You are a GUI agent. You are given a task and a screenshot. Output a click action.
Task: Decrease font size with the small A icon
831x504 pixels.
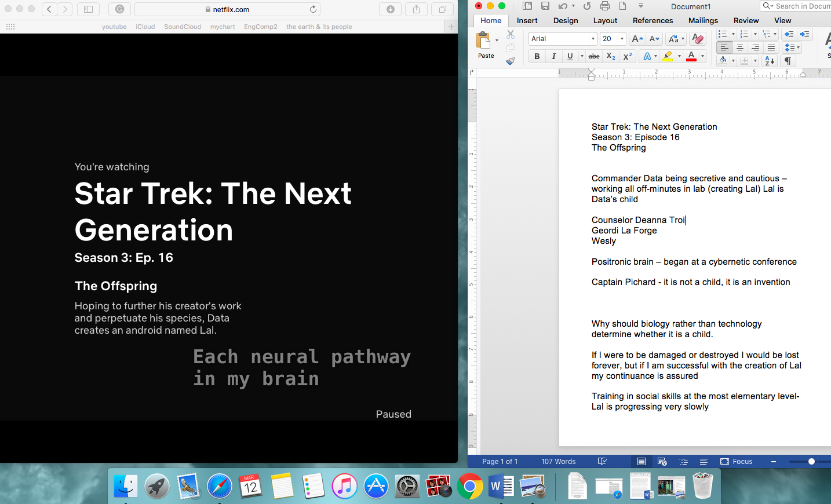point(654,39)
